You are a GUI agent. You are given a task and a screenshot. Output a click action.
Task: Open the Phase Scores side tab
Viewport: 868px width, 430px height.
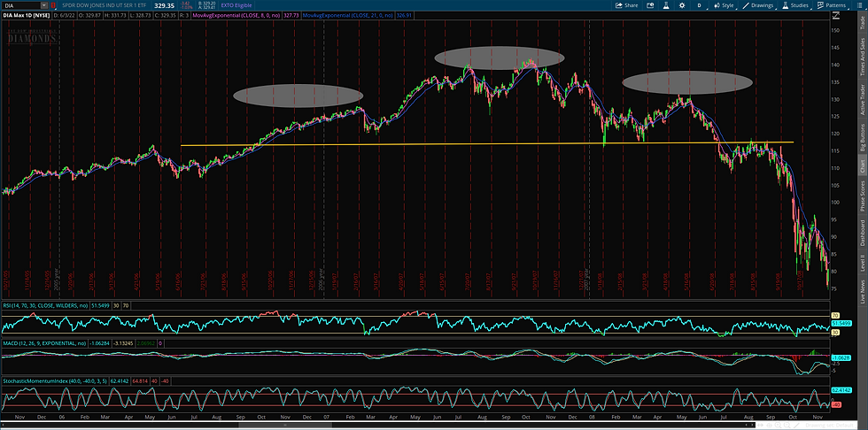tap(862, 196)
